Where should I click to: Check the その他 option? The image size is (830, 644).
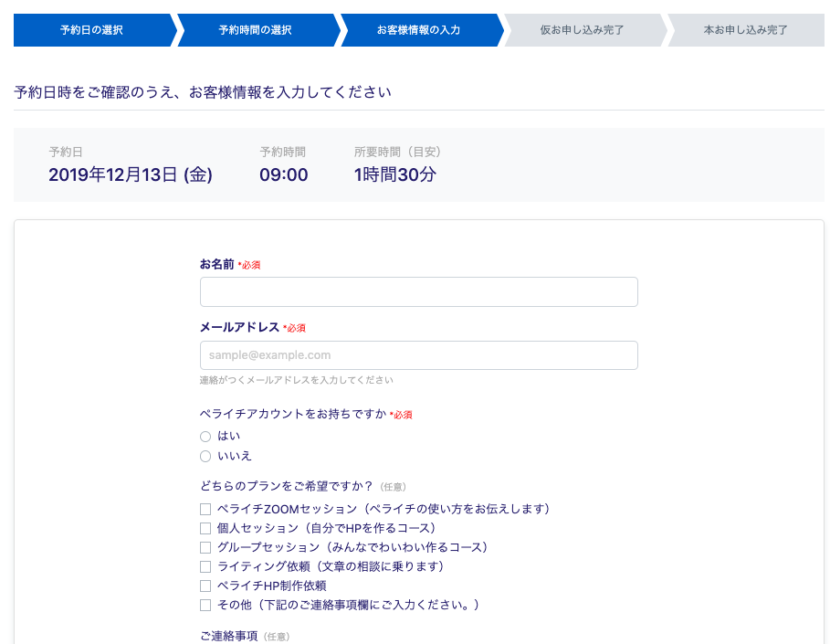[205, 605]
